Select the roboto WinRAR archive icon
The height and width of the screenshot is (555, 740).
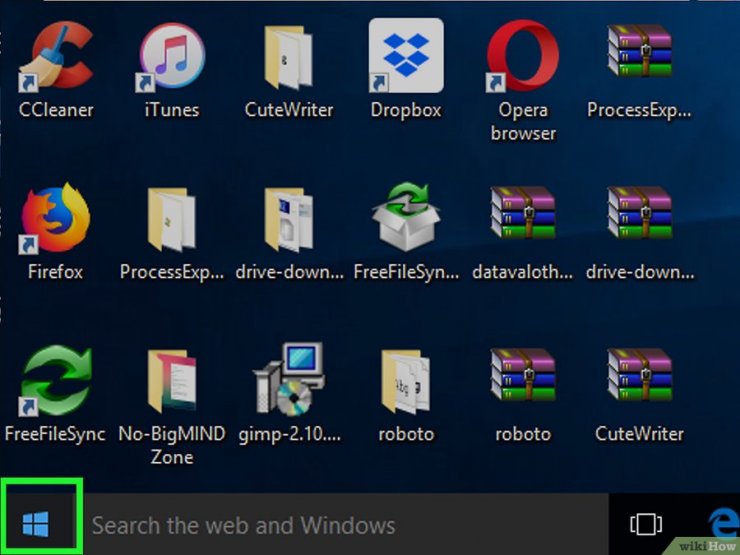coord(522,375)
